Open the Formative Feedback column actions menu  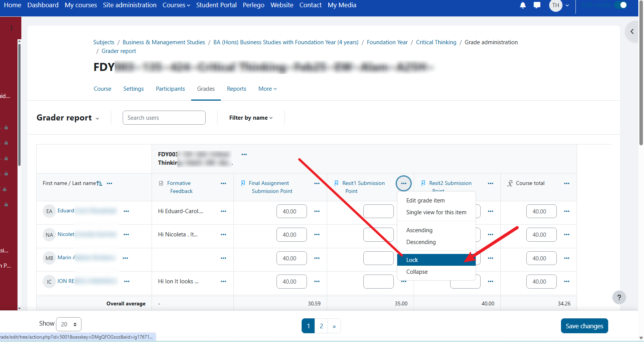coord(223,183)
